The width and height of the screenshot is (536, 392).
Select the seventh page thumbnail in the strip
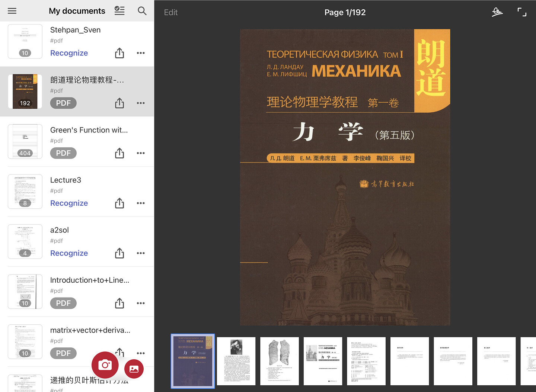[453, 361]
